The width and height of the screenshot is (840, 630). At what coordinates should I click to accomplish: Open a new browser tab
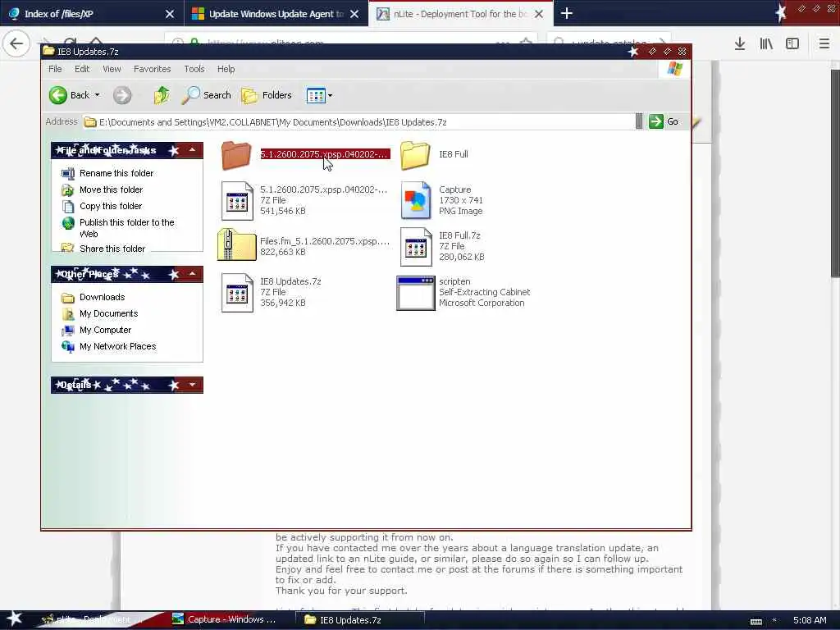point(566,13)
